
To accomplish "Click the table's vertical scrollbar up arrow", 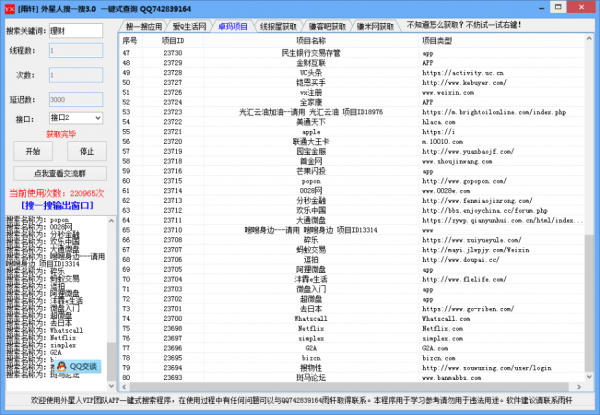I will click(x=589, y=39).
